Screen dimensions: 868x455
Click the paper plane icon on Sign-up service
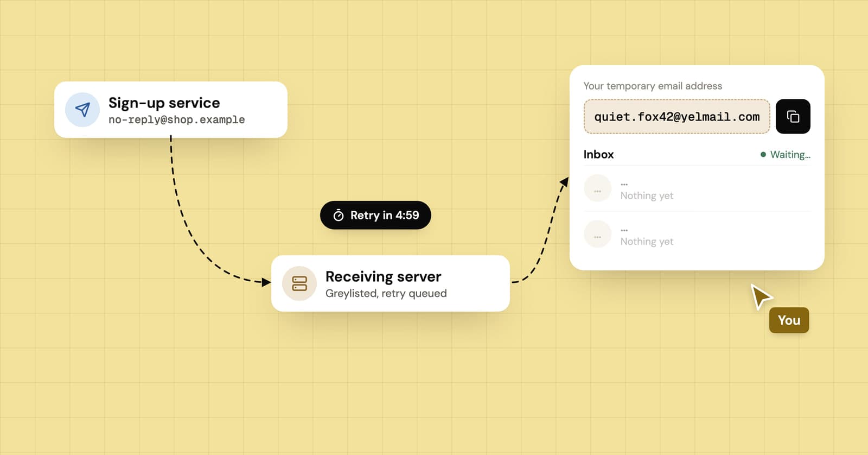point(82,110)
